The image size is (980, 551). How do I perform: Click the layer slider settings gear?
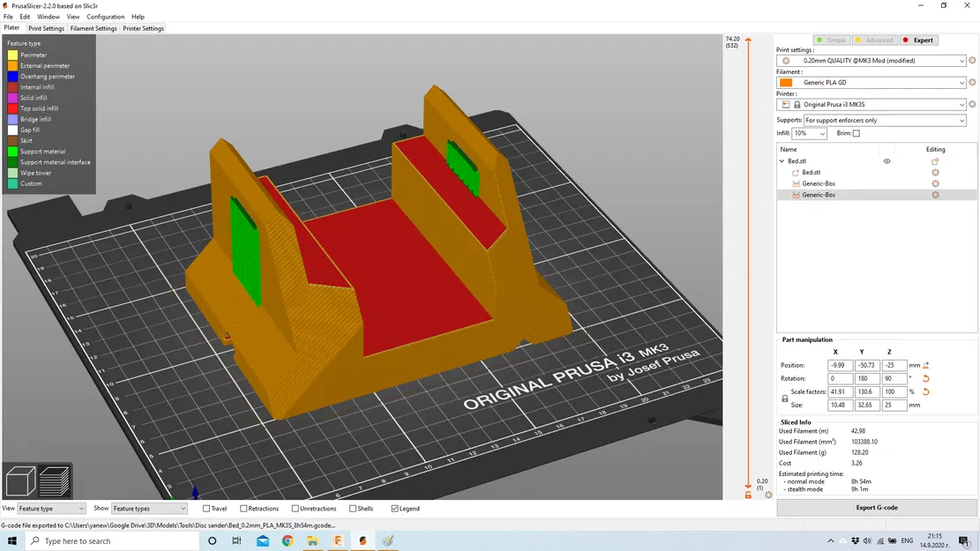click(x=769, y=495)
